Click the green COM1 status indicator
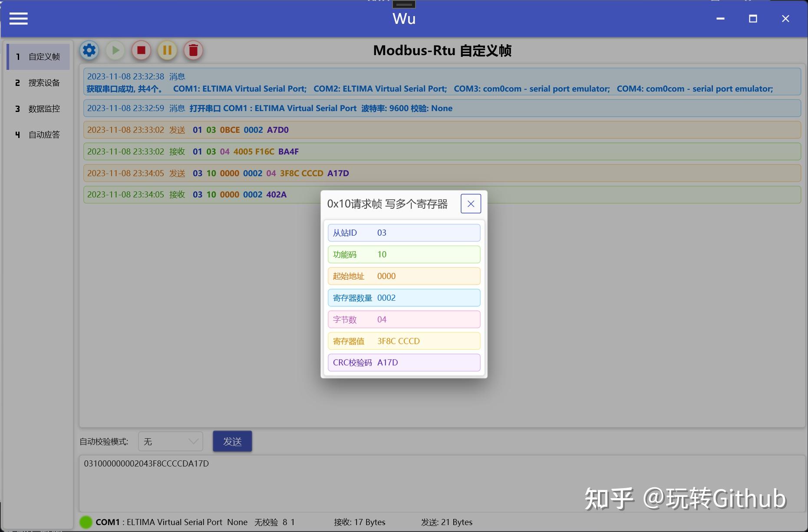The image size is (808, 532). [x=86, y=522]
